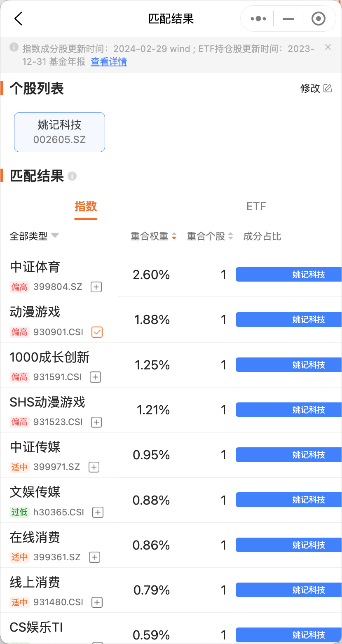Sort by 重合个股 column

pyautogui.click(x=210, y=236)
